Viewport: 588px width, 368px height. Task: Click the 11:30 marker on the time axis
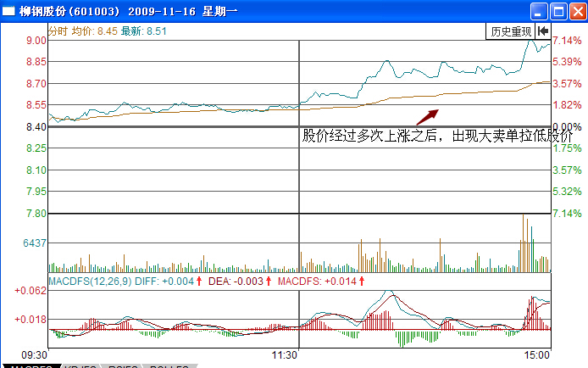coord(285,354)
